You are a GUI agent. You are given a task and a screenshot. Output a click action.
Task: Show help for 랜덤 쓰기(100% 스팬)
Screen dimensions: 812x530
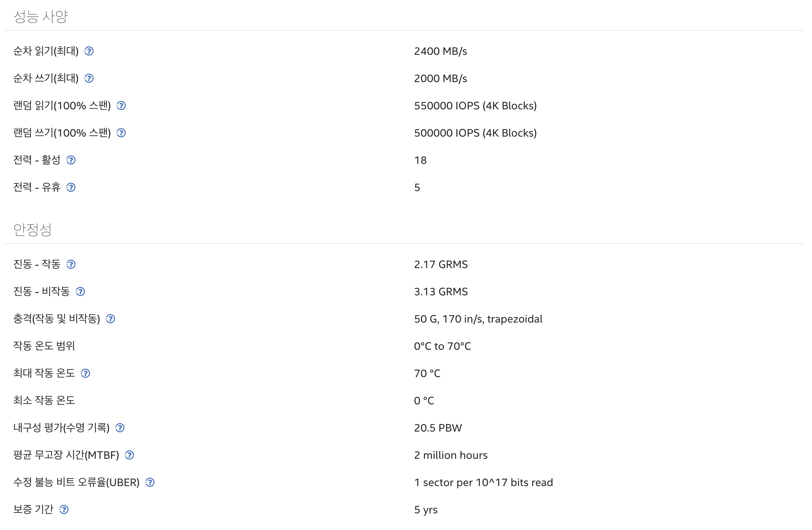click(121, 133)
